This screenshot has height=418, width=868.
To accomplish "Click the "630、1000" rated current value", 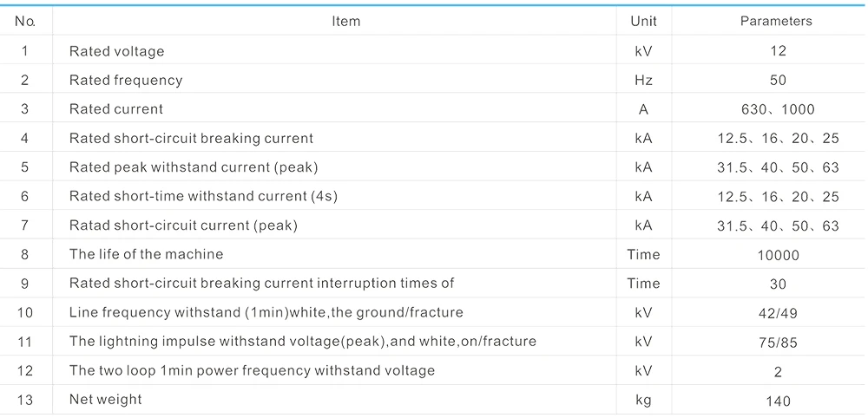I will (778, 109).
